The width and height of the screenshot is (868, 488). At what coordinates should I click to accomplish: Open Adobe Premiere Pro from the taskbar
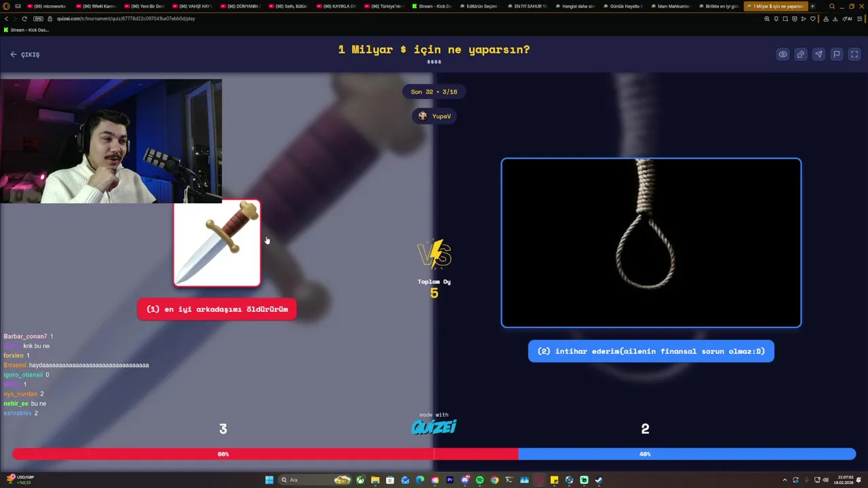point(450,480)
